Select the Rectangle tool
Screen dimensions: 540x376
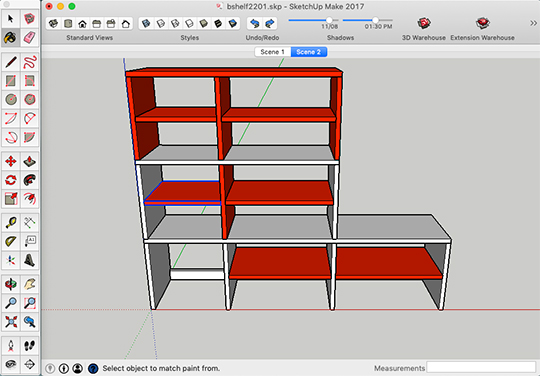[x=11, y=81]
